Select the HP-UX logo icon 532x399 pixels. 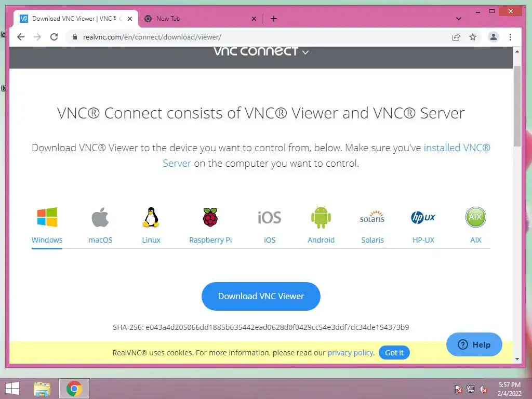[x=423, y=218]
